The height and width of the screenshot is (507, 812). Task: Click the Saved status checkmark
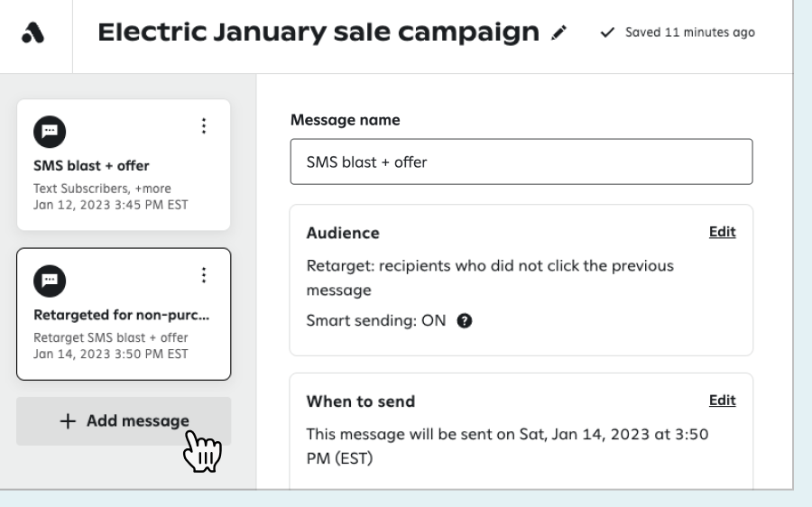click(609, 33)
